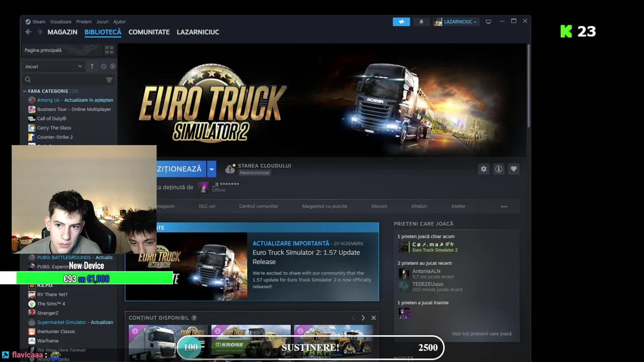Show previous available content items

(x=353, y=318)
